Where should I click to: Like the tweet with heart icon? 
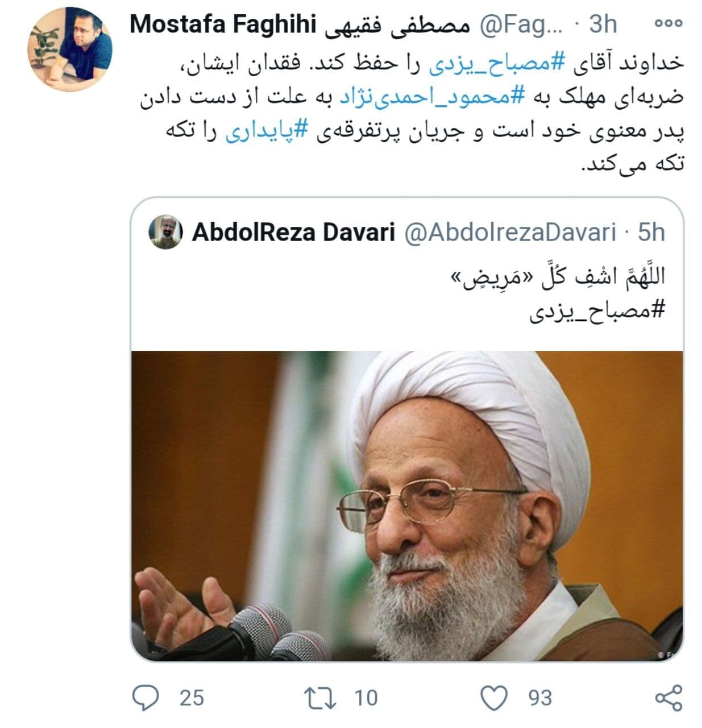495,698
